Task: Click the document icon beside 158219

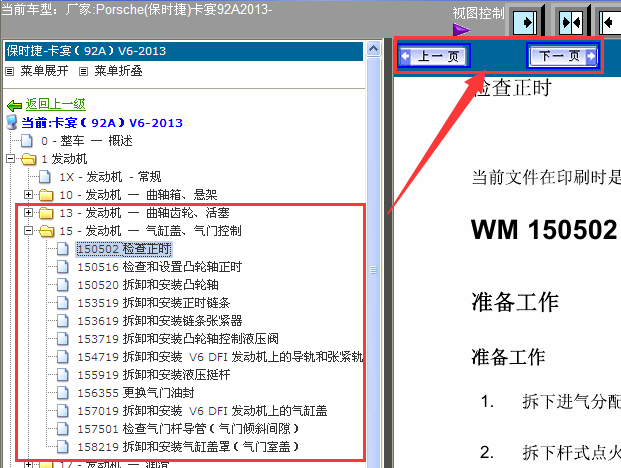Action: point(63,447)
